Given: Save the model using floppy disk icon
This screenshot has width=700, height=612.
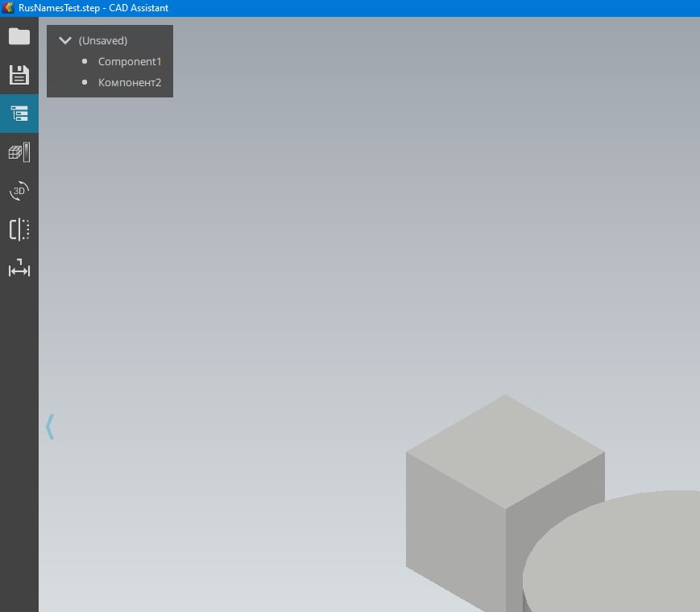Looking at the screenshot, I should pyautogui.click(x=19, y=75).
